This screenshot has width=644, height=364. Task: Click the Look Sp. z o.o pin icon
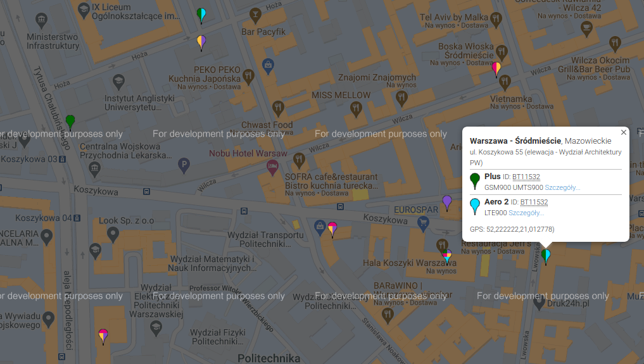(x=113, y=235)
